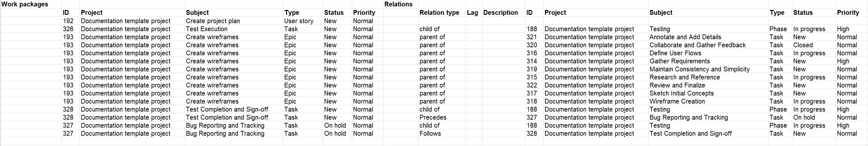Select the "User story" type cell
This screenshot has height=146, width=868.
299,21
